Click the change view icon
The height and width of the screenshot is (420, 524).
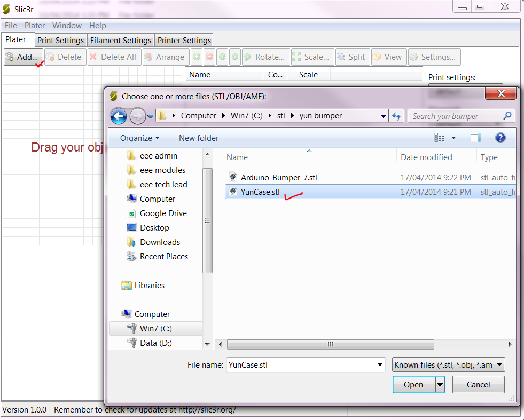click(x=440, y=138)
